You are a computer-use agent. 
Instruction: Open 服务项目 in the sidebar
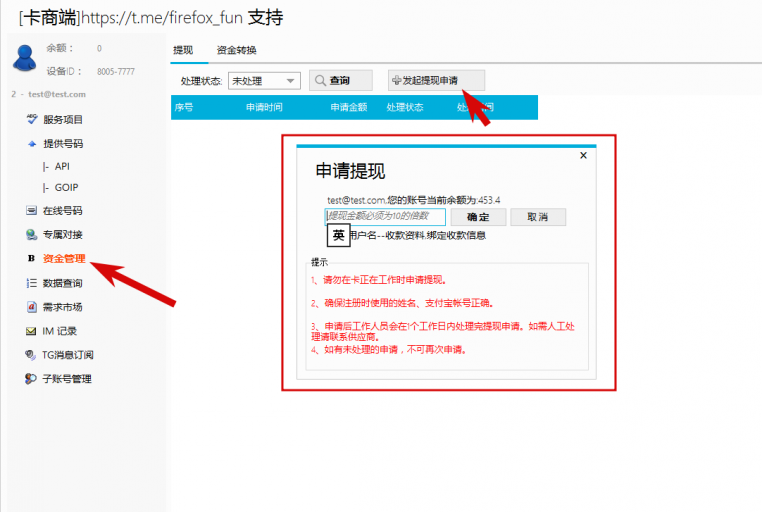point(63,119)
